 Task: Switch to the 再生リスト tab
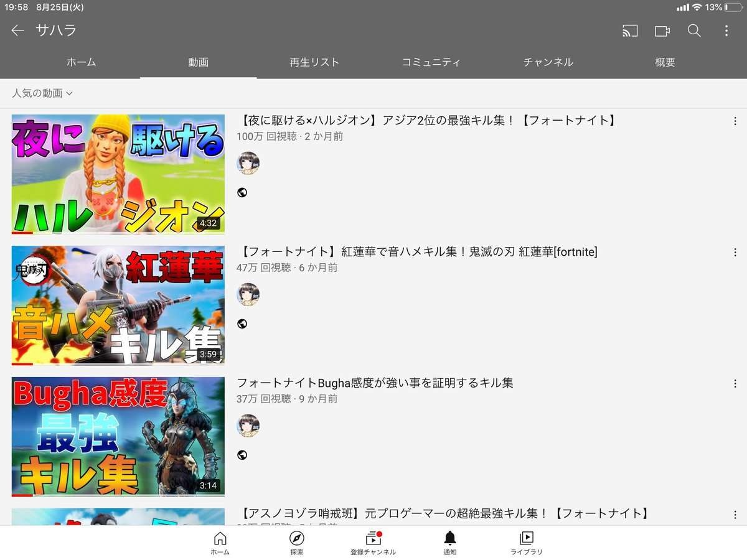314,62
